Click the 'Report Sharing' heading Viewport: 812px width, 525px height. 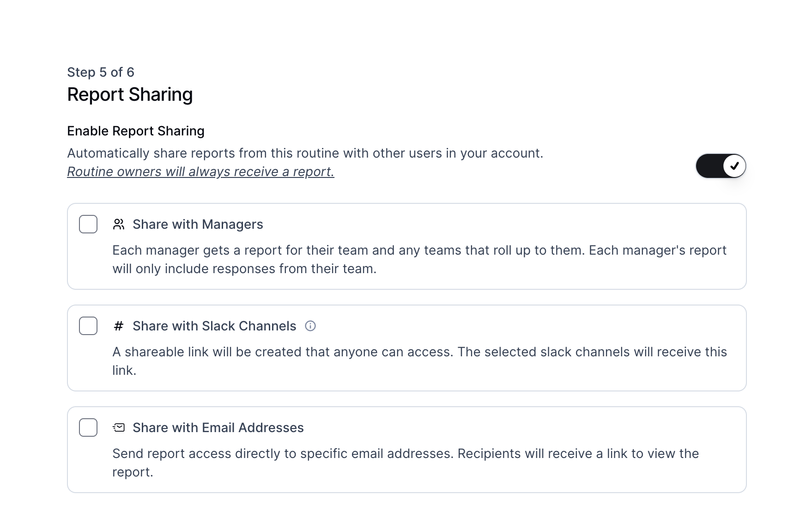pos(130,94)
